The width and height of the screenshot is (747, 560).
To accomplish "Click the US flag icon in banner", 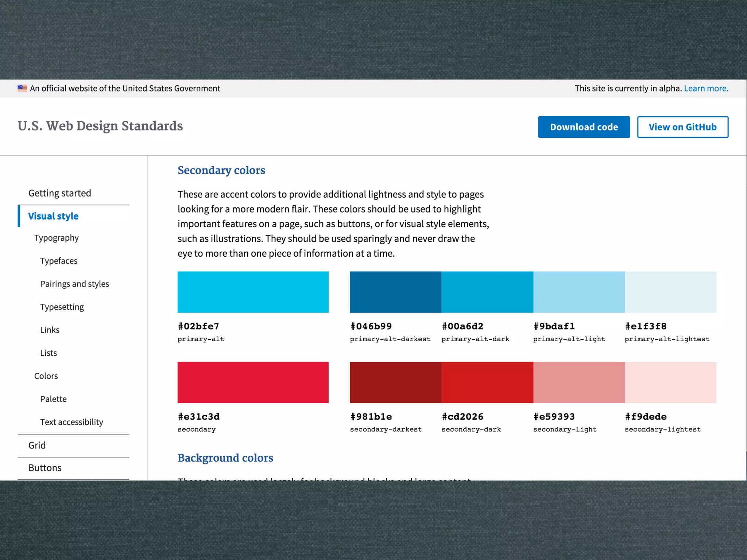I will point(22,88).
